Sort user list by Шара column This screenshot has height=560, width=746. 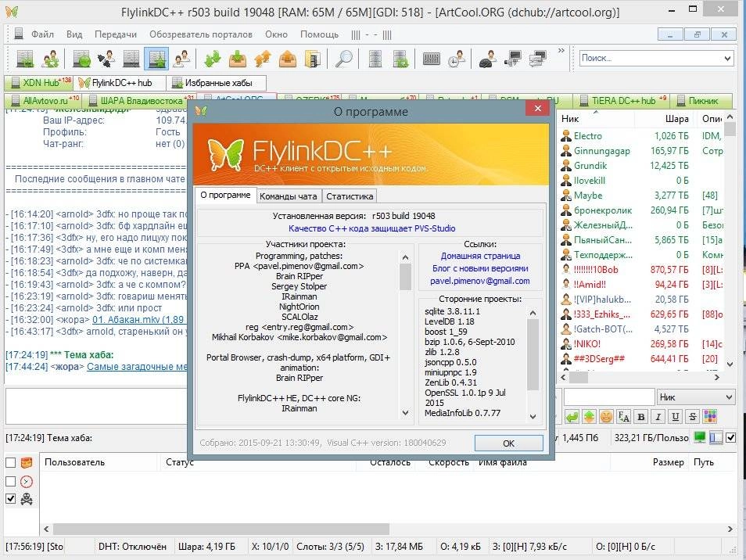click(676, 118)
